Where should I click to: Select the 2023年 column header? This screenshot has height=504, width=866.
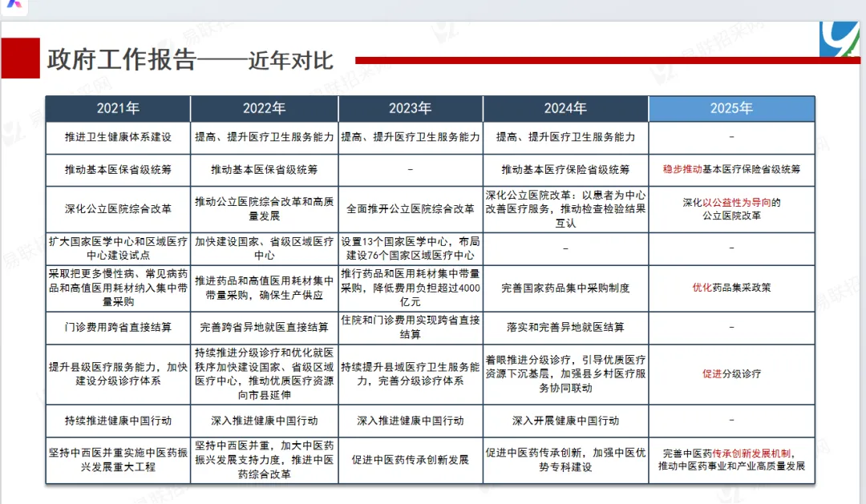410,108
